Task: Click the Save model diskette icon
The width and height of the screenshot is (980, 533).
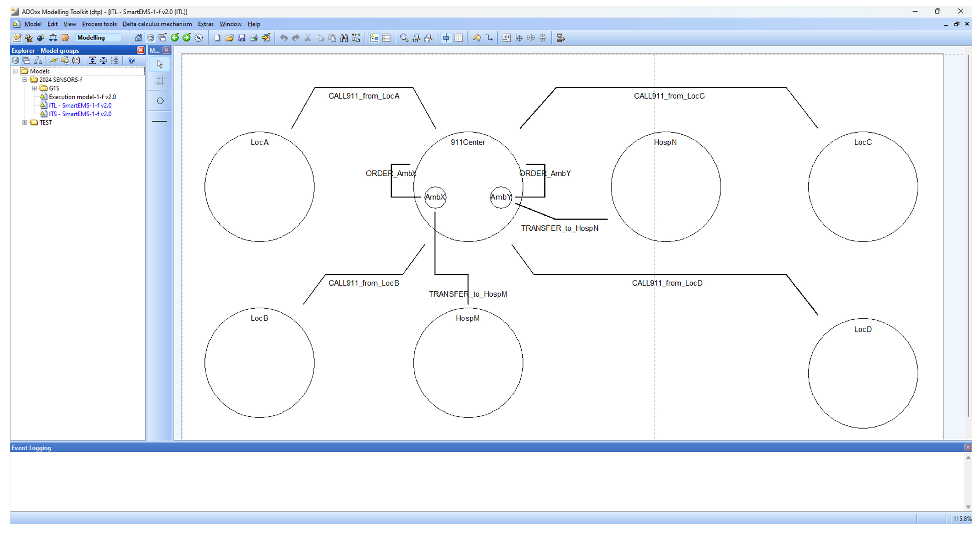Action: pos(242,38)
